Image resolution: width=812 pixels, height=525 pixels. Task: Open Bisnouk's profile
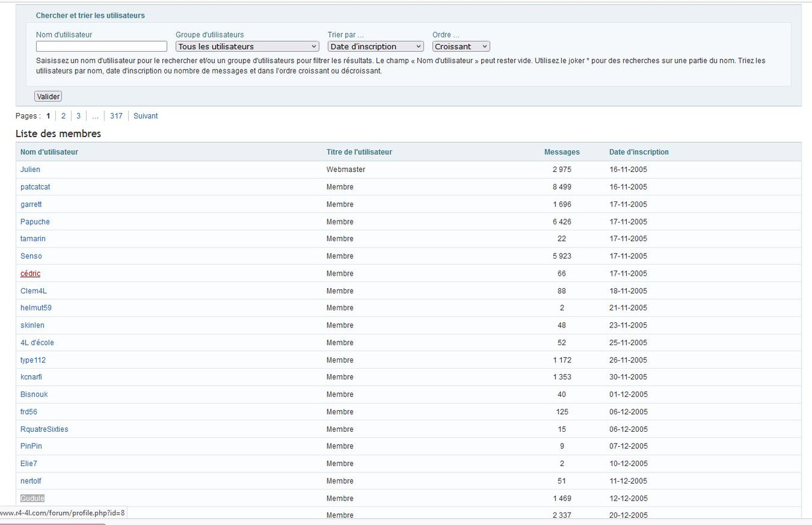[x=34, y=394]
